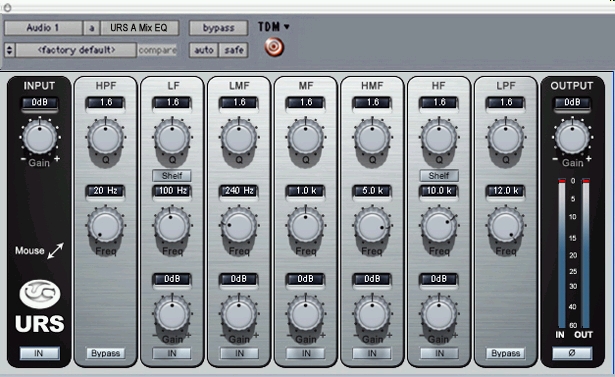Open the URS A Mix EQ plugin selector

140,28
